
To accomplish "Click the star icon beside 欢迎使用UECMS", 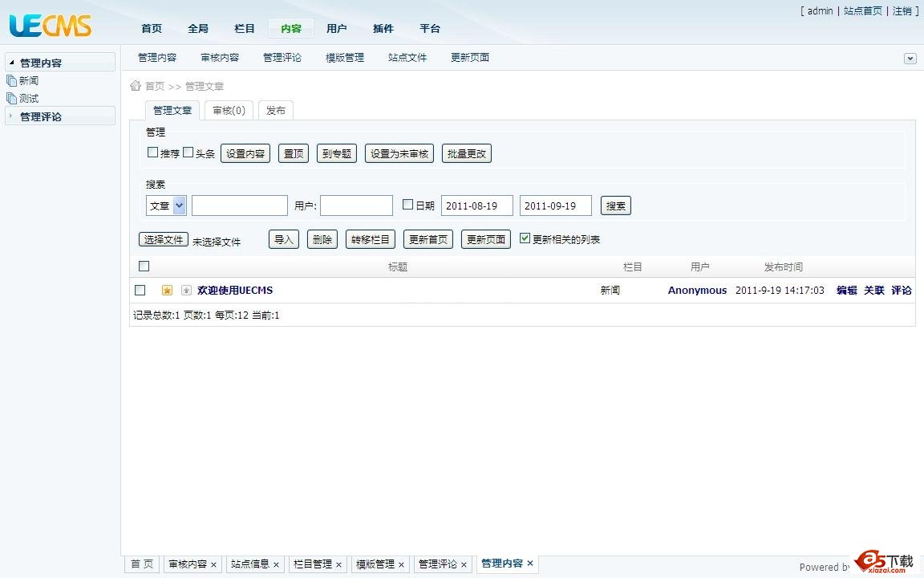I will click(x=168, y=290).
